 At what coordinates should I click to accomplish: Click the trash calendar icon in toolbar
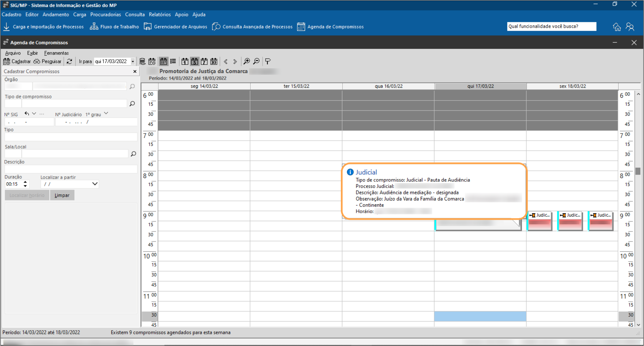tap(143, 62)
